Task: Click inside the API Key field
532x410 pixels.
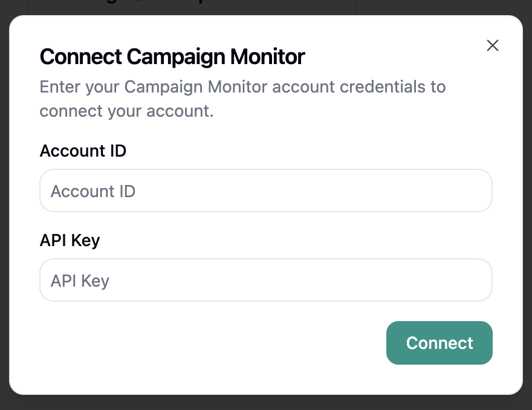Action: point(266,280)
